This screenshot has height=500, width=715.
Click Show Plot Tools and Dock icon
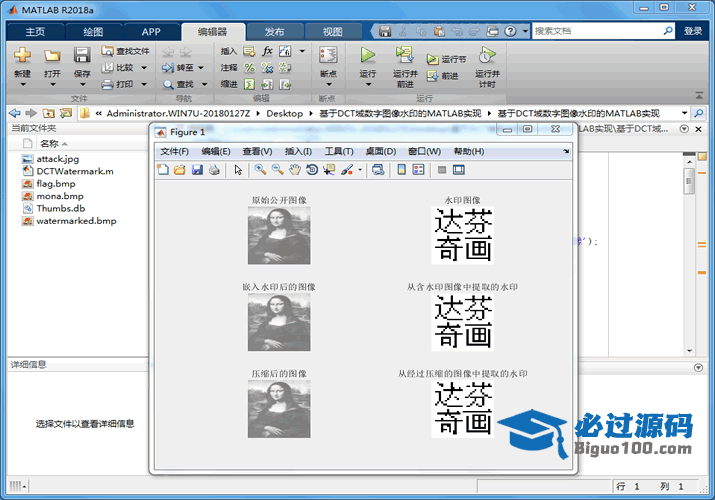[x=459, y=170]
